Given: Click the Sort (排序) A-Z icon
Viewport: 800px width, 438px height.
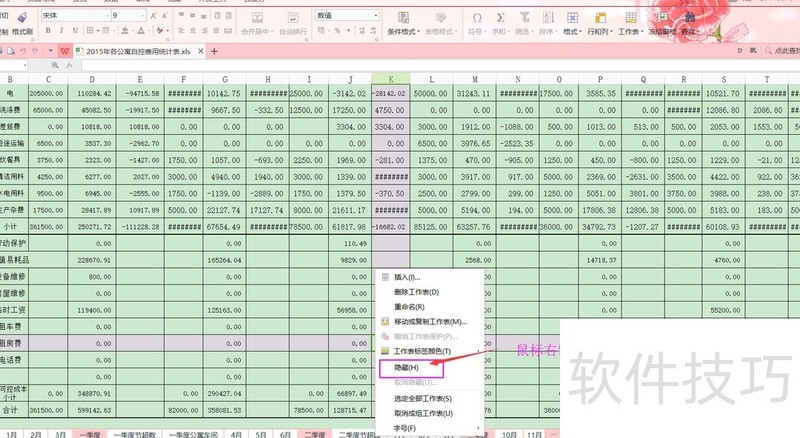Looking at the screenshot, I should [548, 18].
